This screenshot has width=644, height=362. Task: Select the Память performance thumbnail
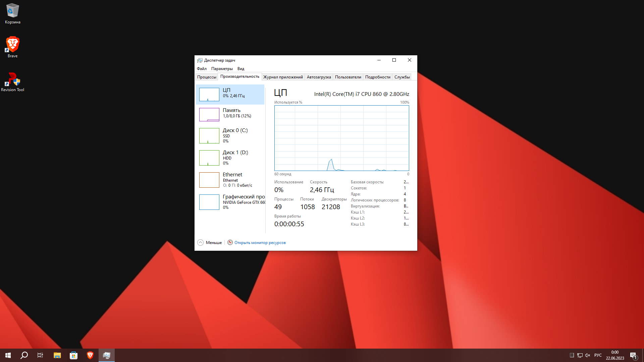point(230,114)
